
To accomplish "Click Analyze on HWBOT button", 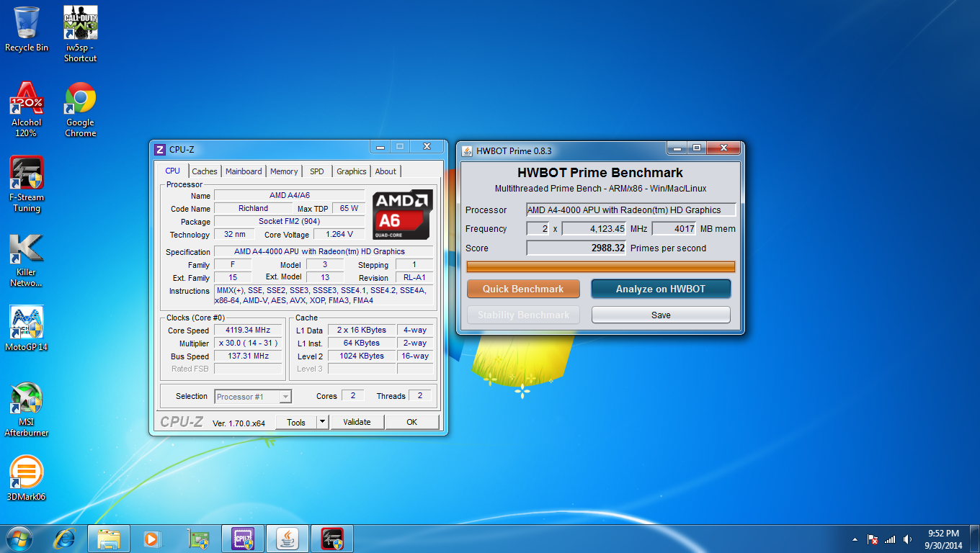I will pos(661,289).
